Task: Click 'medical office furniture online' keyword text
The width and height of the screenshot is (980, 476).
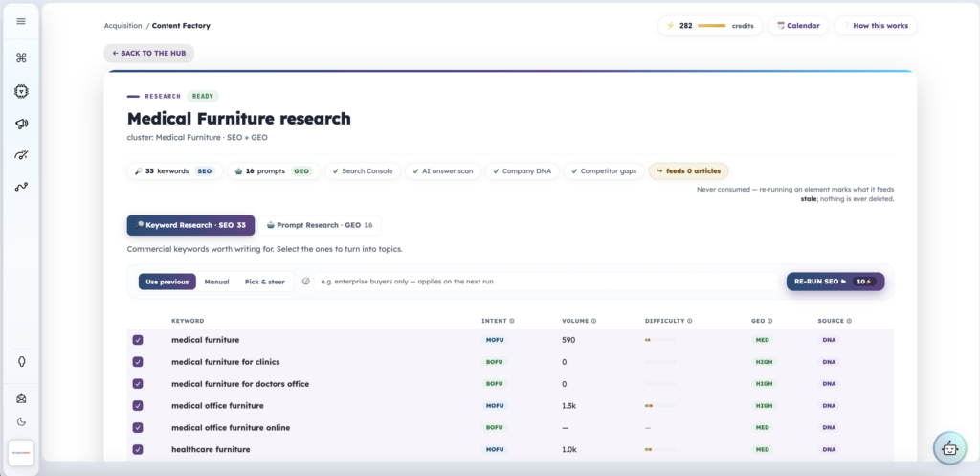Action: click(231, 427)
